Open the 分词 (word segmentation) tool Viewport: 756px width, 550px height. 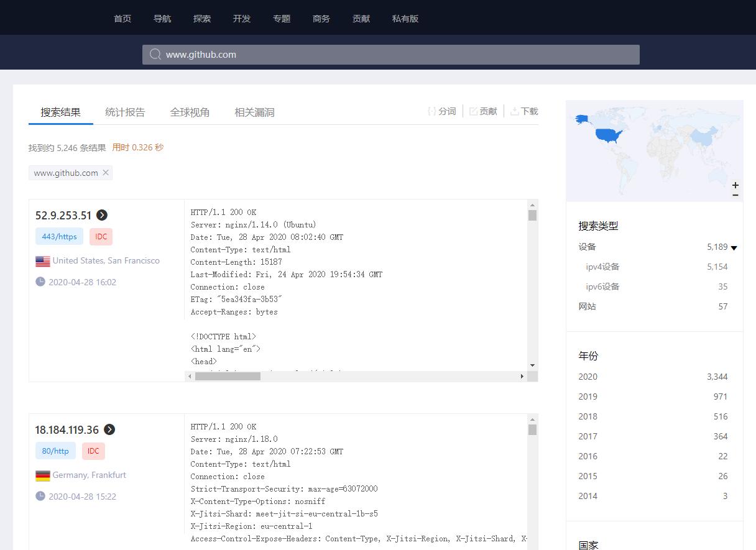442,111
